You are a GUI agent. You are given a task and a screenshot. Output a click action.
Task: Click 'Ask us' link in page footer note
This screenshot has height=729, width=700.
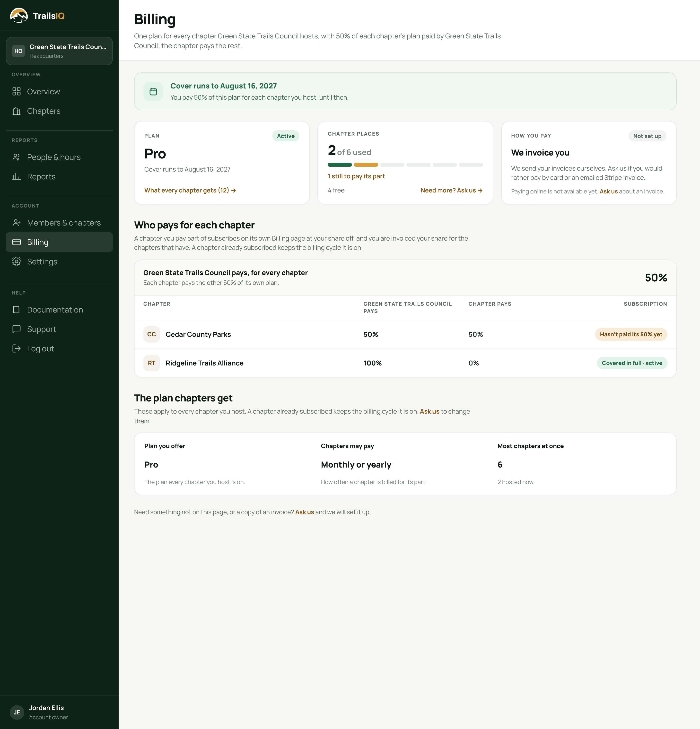(x=305, y=512)
